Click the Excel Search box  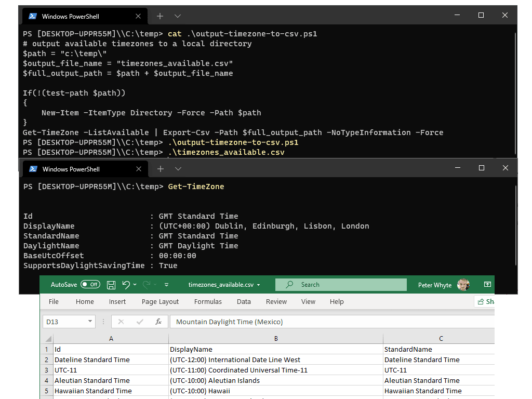tap(341, 285)
